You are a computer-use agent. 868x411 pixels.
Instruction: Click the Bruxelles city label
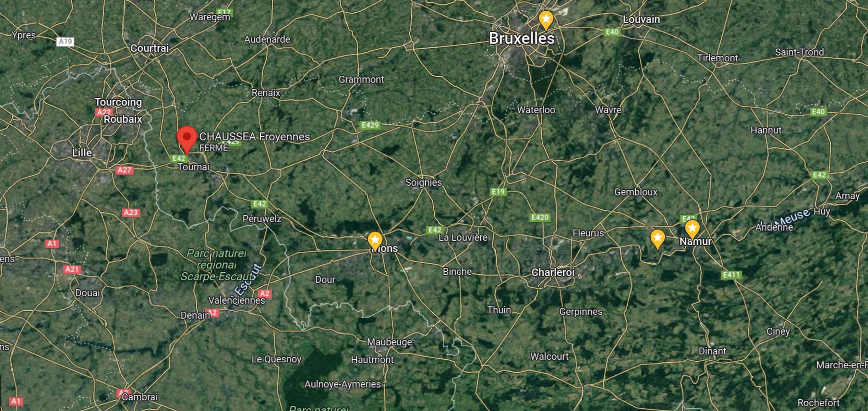(x=521, y=38)
